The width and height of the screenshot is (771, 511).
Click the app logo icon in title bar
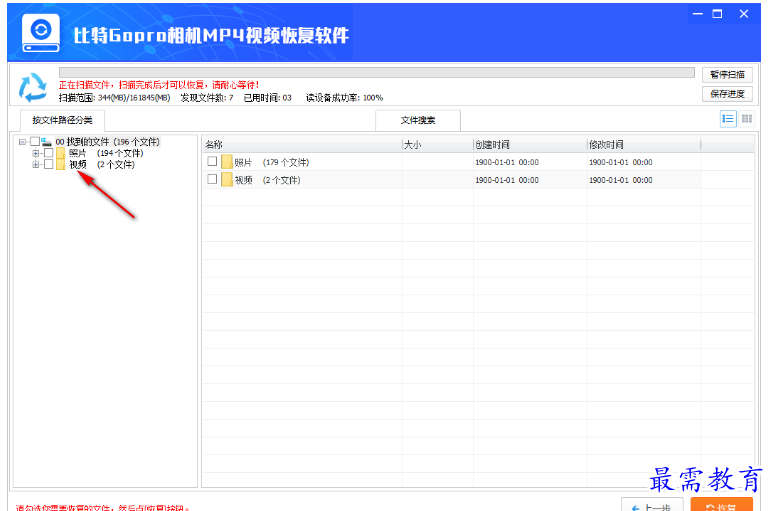[41, 32]
